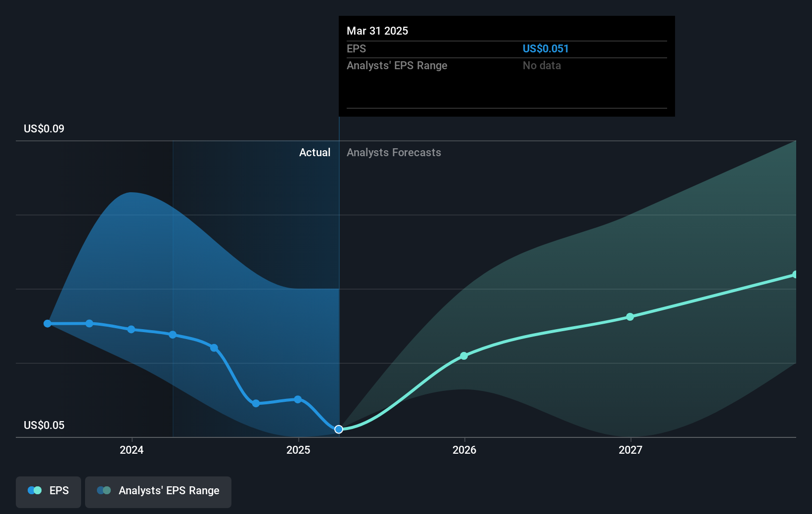Screen dimensions: 812x514
Task: Click the 'Analysts Forecasts' label
Action: (394, 152)
